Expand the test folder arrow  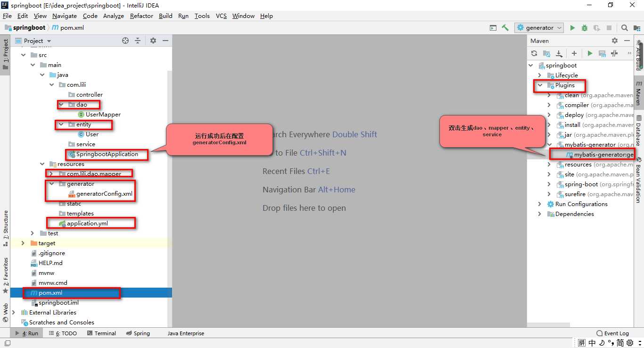tap(33, 233)
